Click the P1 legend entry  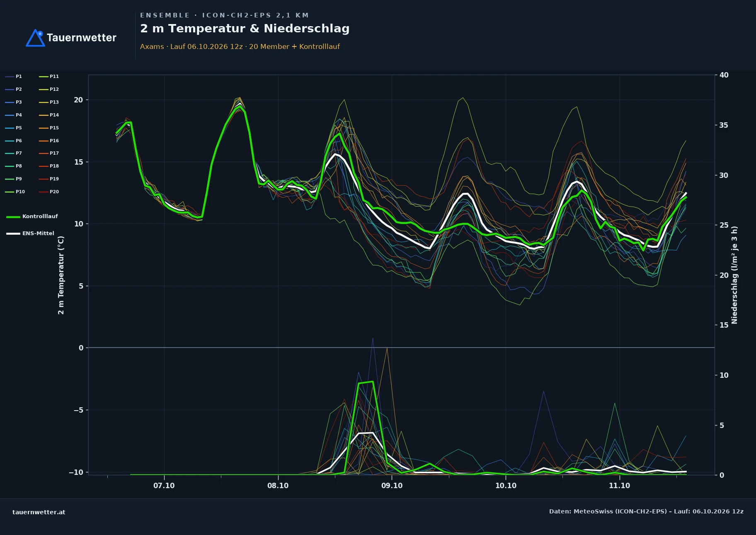pyautogui.click(x=13, y=76)
